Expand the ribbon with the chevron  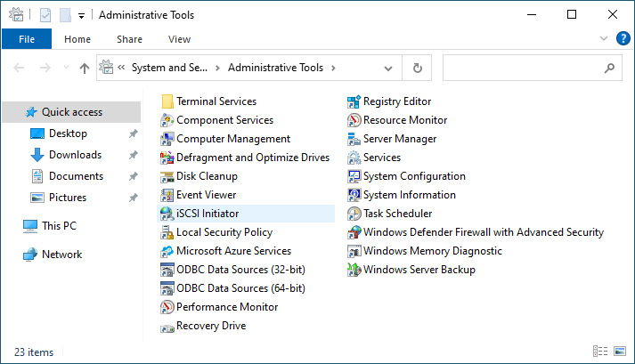pyautogui.click(x=604, y=38)
